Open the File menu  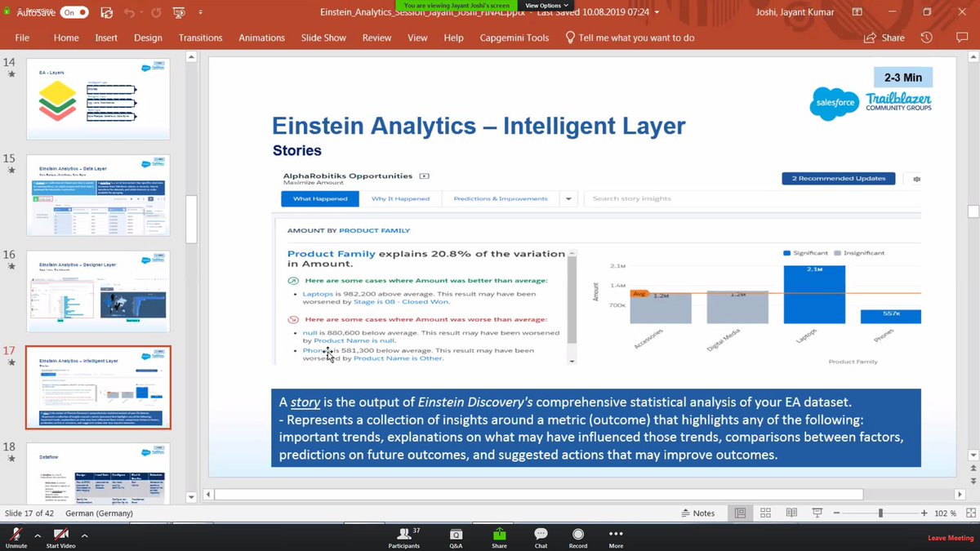tap(22, 38)
